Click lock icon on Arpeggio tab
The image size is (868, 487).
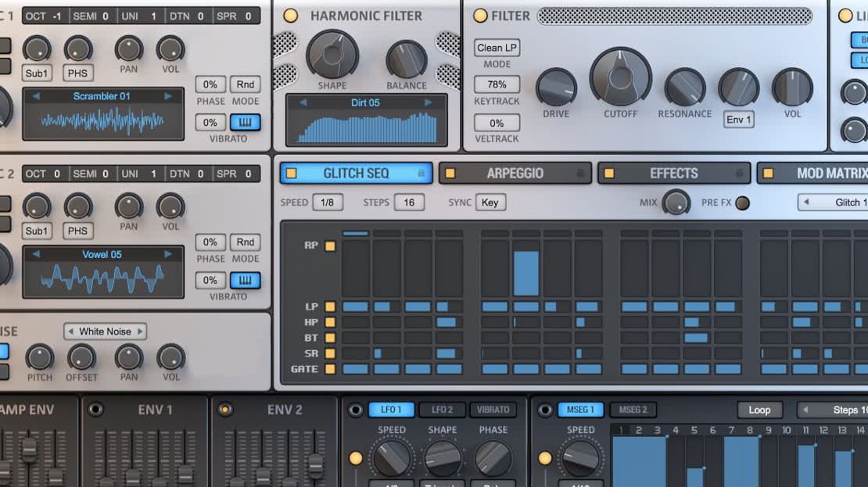point(580,174)
